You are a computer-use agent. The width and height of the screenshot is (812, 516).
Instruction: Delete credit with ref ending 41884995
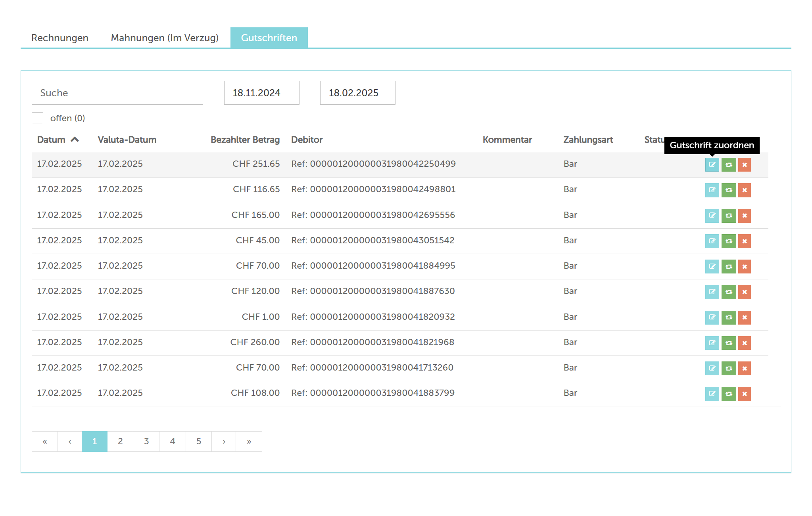(745, 266)
